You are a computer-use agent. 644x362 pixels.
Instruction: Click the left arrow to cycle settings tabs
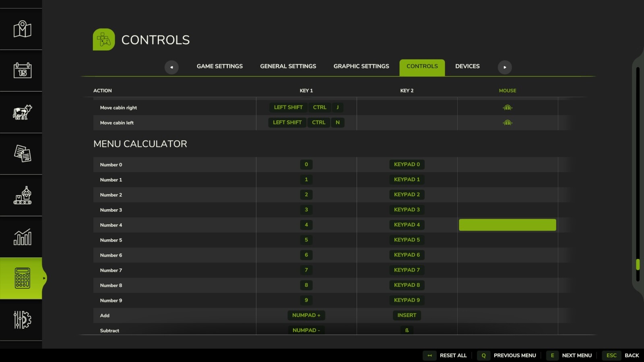[x=172, y=67]
